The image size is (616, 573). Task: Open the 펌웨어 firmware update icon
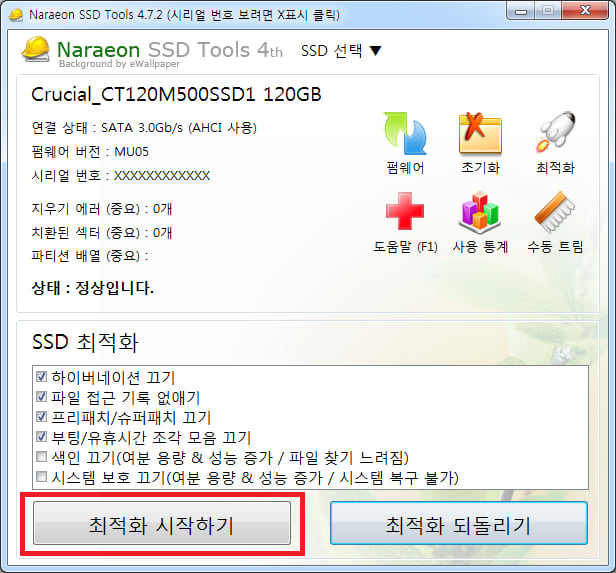click(405, 134)
